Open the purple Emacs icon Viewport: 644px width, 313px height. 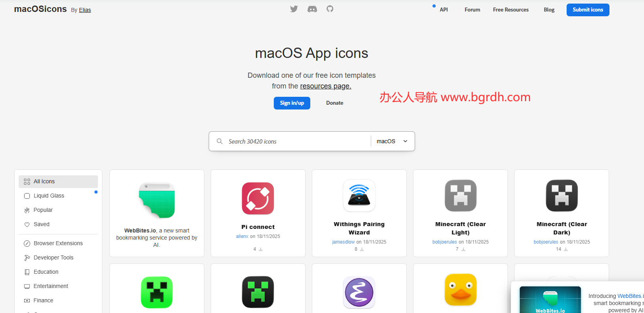click(x=359, y=292)
